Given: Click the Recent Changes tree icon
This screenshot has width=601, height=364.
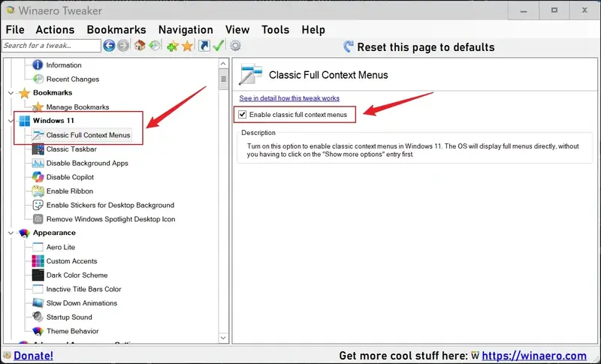Looking at the screenshot, I should click(38, 80).
